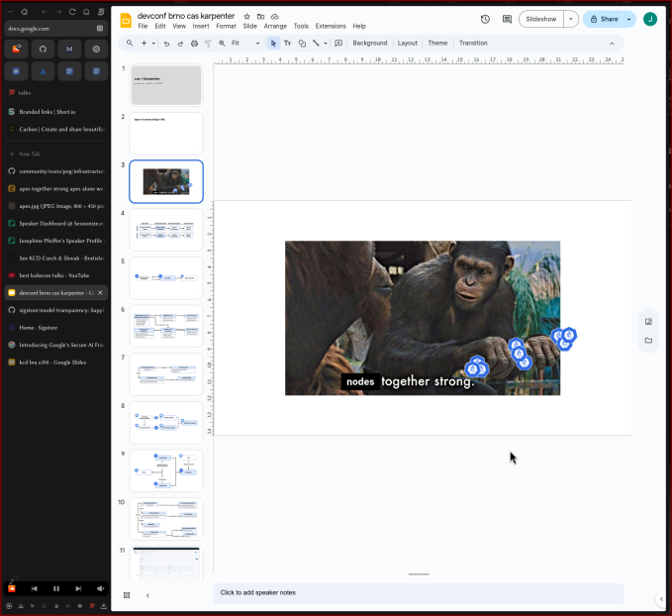Collapse the slide filmstrip panel
This screenshot has height=616, width=672.
tap(147, 595)
